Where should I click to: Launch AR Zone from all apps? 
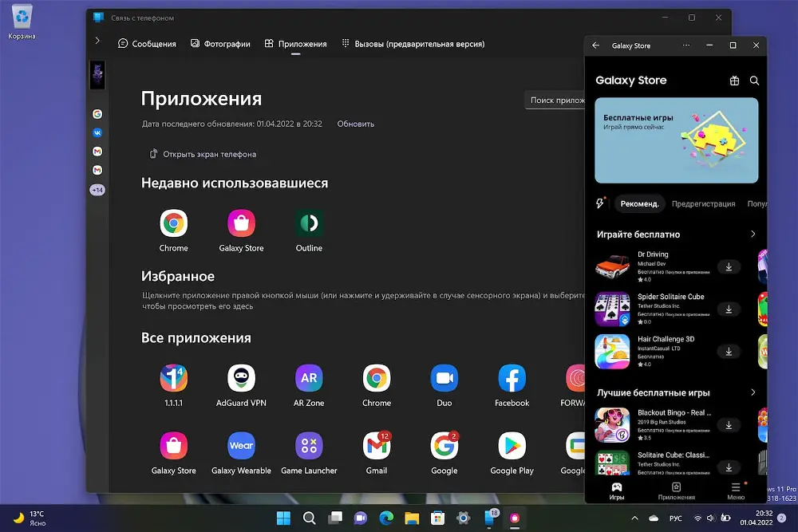[x=309, y=379]
